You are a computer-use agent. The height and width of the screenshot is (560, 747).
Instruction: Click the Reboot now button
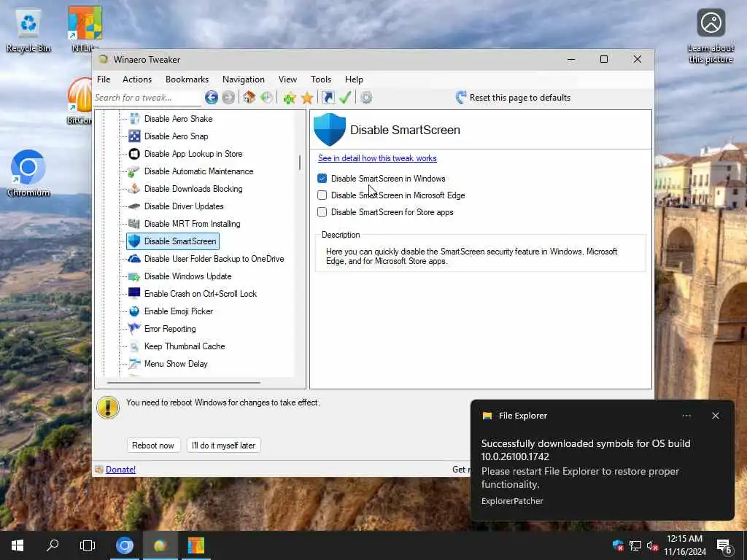153,446
